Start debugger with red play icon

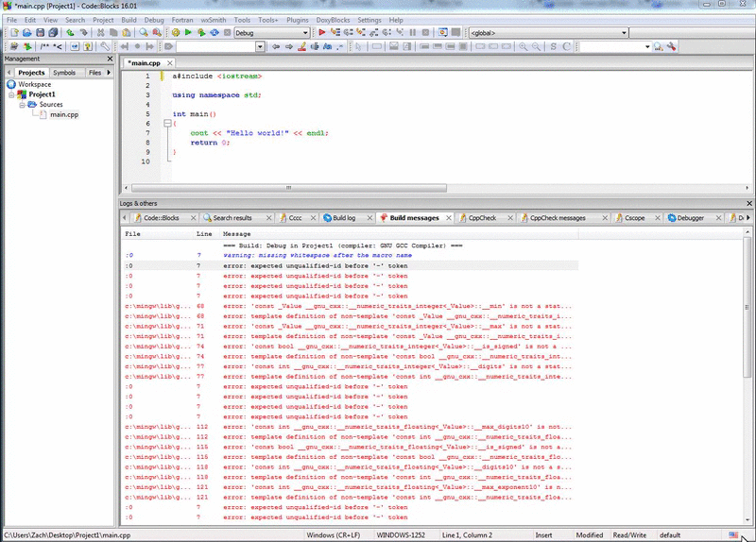click(x=322, y=33)
